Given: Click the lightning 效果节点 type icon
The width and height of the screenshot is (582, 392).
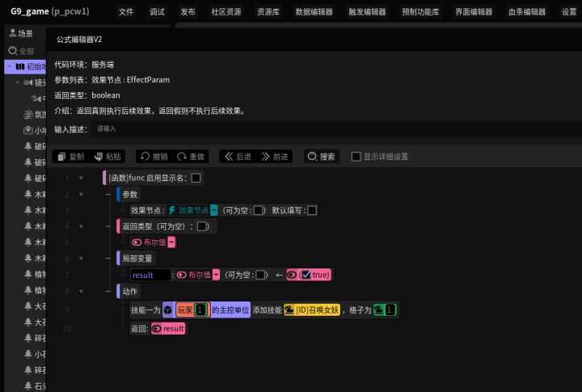Looking at the screenshot, I should tap(172, 210).
